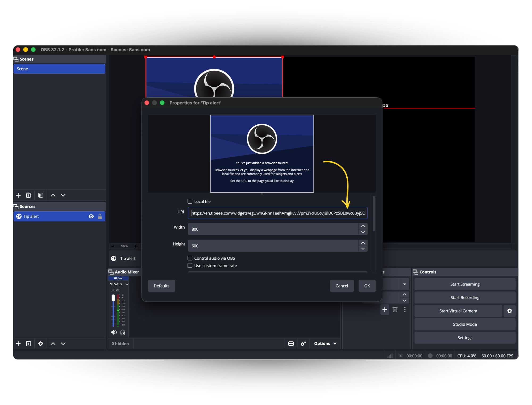Lock the Tip alert source
This screenshot has height=405, width=532.
click(100, 216)
